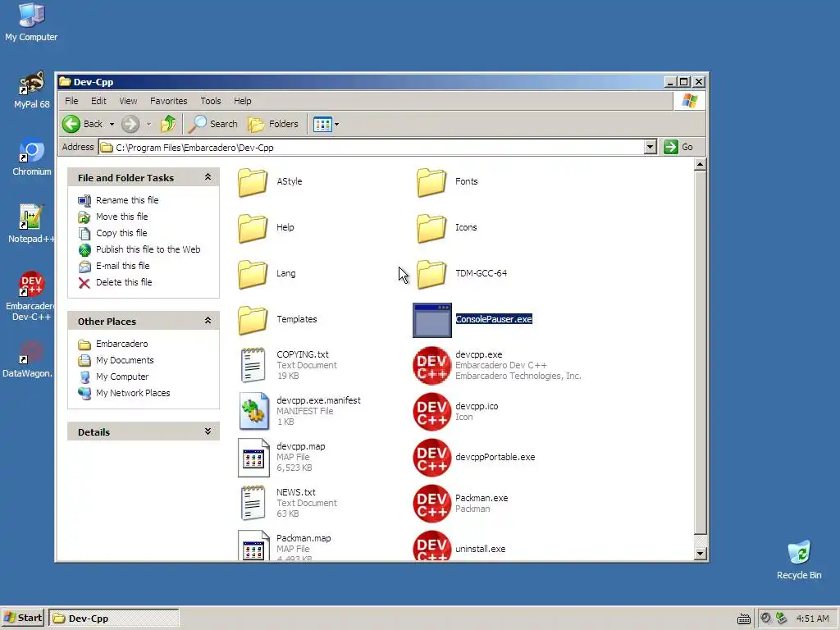Select the devcpp.exe.manifest file icon
This screenshot has height=630, width=840.
[253, 411]
